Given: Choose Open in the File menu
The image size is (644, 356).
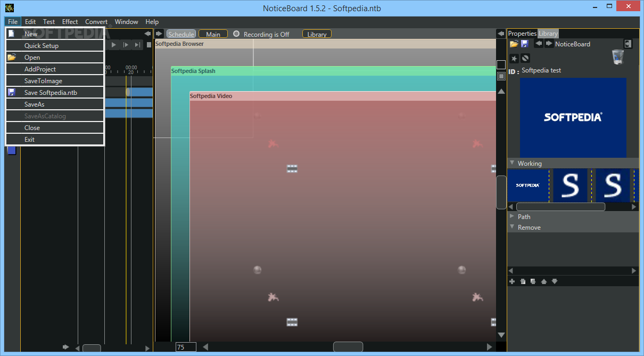Looking at the screenshot, I should [x=55, y=57].
